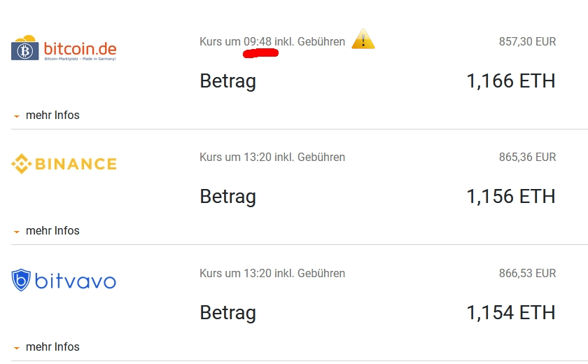Click the 866,53 EUR price
This screenshot has height=364, width=588.
tap(527, 274)
